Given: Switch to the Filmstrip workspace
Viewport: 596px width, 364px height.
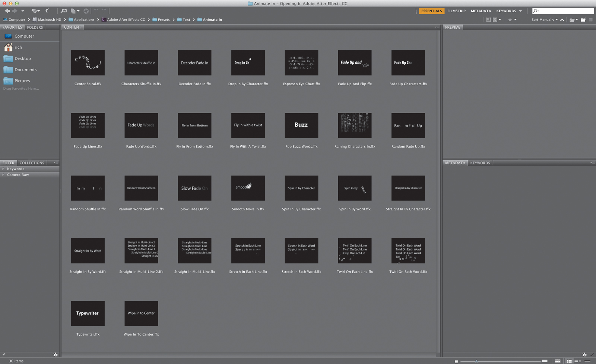Looking at the screenshot, I should tap(456, 11).
